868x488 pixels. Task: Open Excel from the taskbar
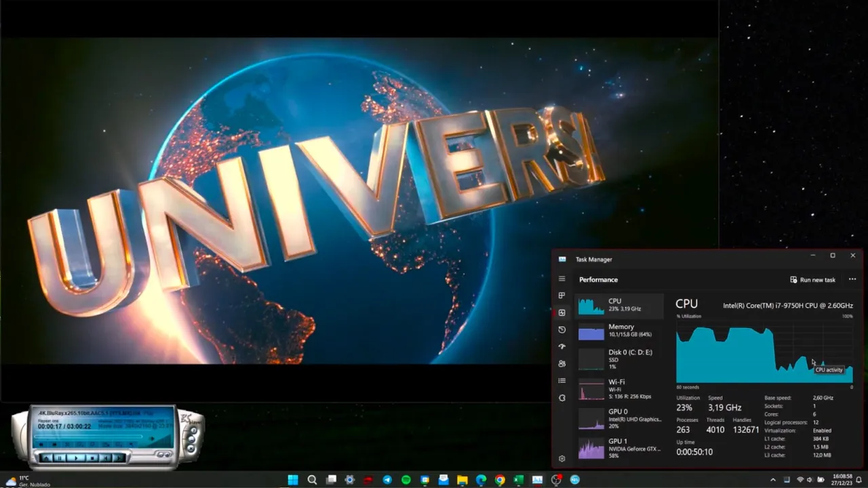click(x=519, y=480)
